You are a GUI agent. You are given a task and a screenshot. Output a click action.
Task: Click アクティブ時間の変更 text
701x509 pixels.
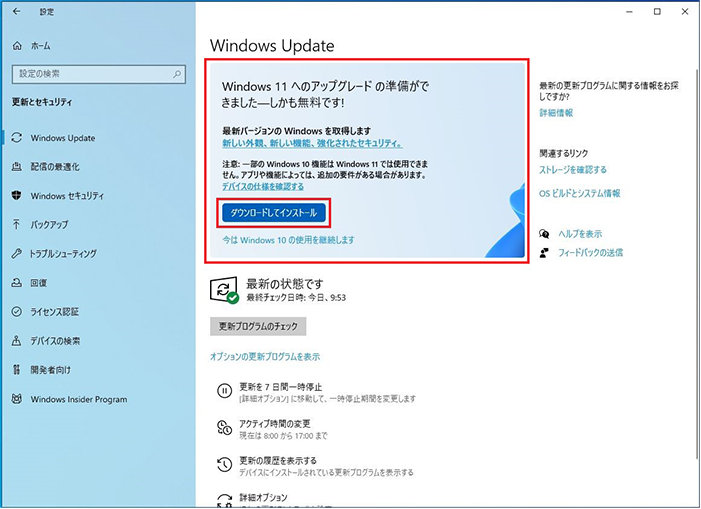[x=274, y=423]
